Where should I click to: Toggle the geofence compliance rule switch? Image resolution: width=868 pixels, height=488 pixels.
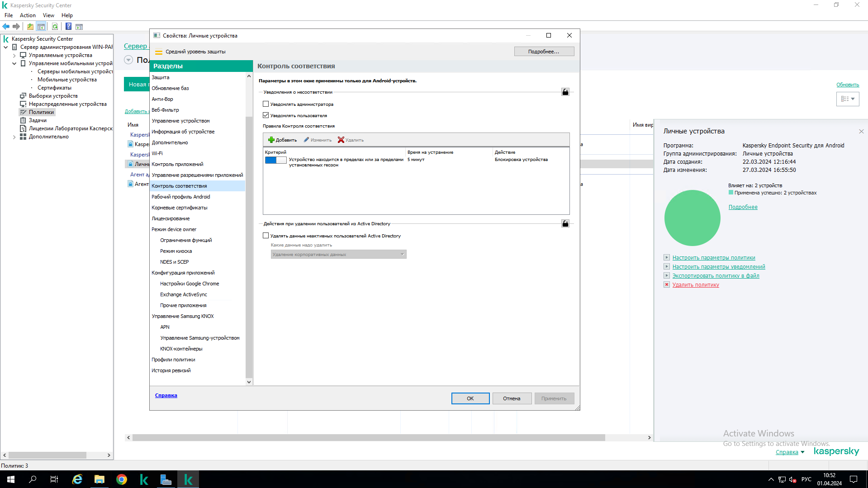pos(275,160)
